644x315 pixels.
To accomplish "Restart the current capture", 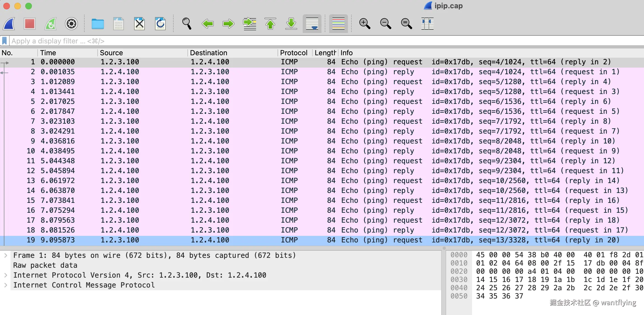I will pyautogui.click(x=51, y=24).
